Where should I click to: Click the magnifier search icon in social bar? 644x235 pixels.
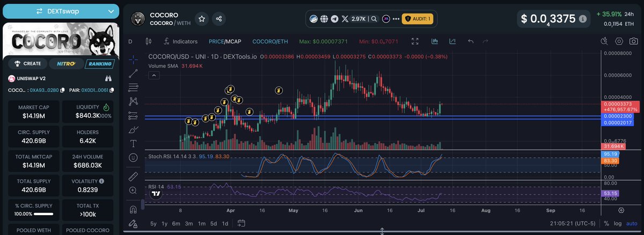(374, 18)
